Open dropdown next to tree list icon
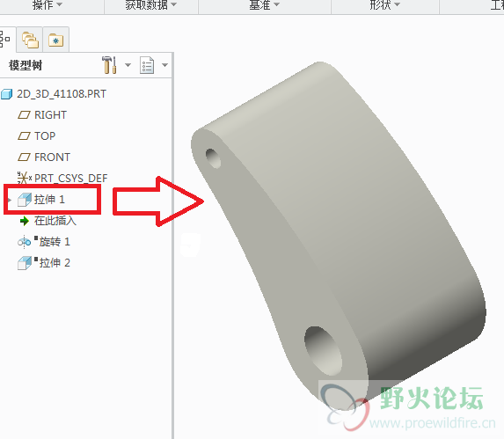The width and height of the screenshot is (504, 439). click(164, 65)
